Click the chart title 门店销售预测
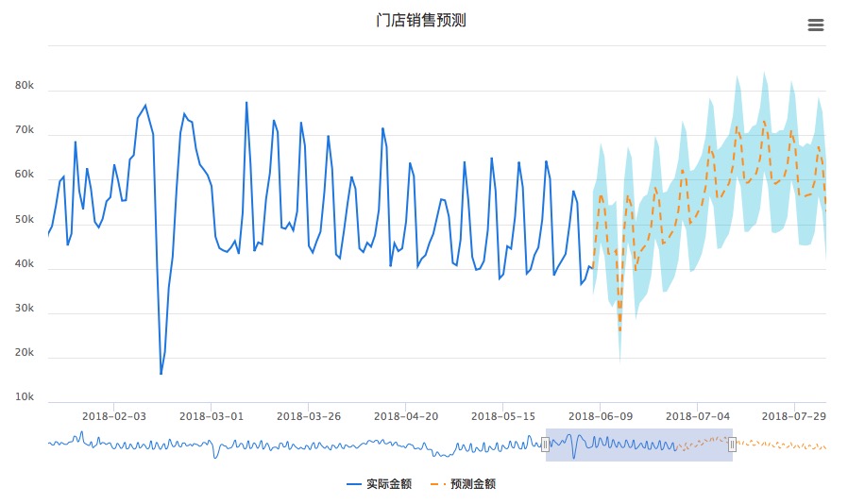 (421, 21)
